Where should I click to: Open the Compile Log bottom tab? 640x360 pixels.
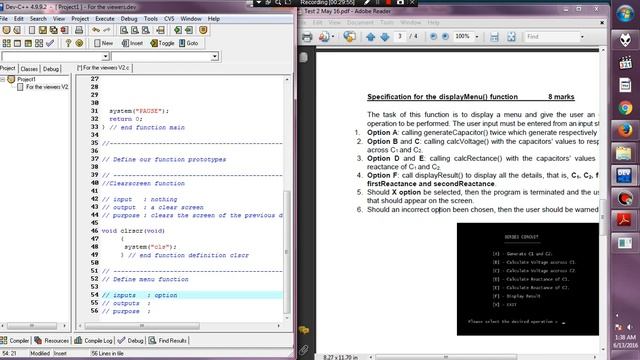pos(93,340)
